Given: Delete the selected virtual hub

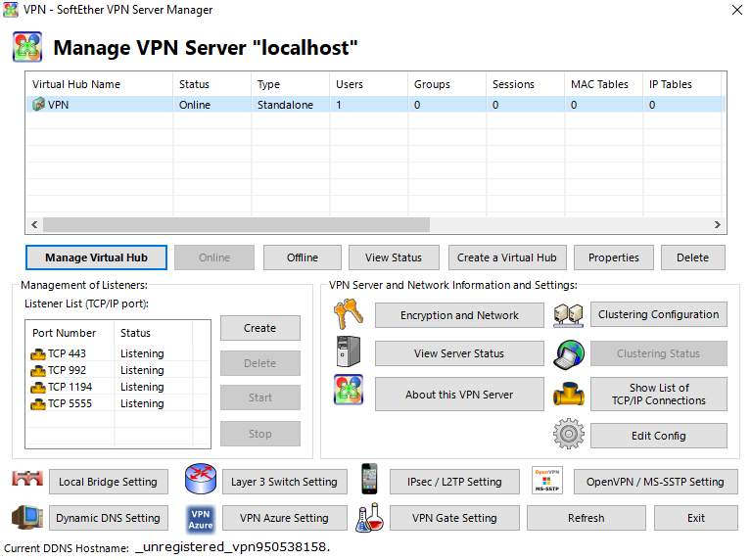Looking at the screenshot, I should point(692,257).
